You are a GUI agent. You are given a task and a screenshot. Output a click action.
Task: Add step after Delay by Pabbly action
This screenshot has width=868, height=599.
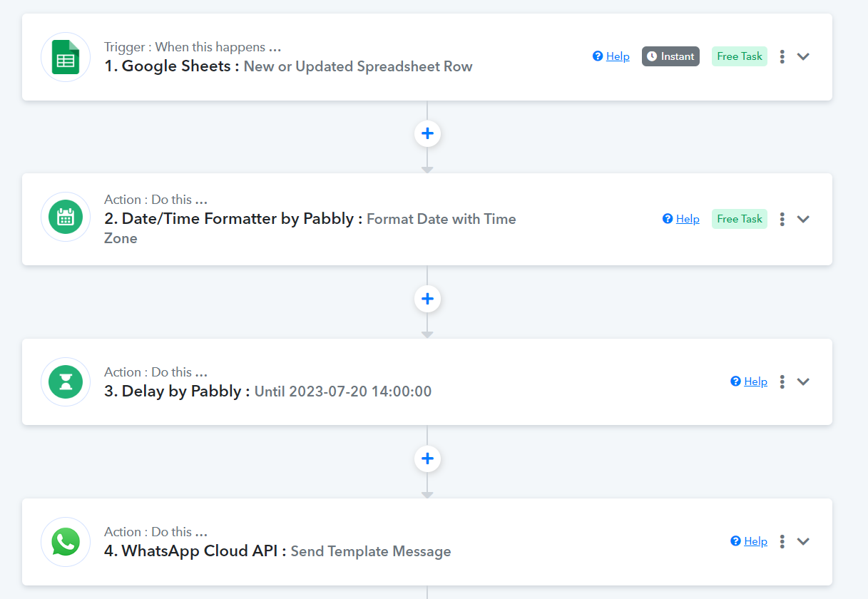[x=427, y=459]
